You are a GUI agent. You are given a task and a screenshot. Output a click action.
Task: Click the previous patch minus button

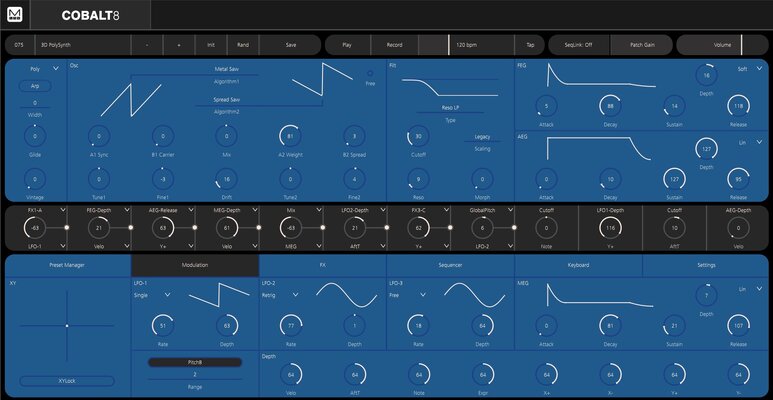pyautogui.click(x=147, y=44)
